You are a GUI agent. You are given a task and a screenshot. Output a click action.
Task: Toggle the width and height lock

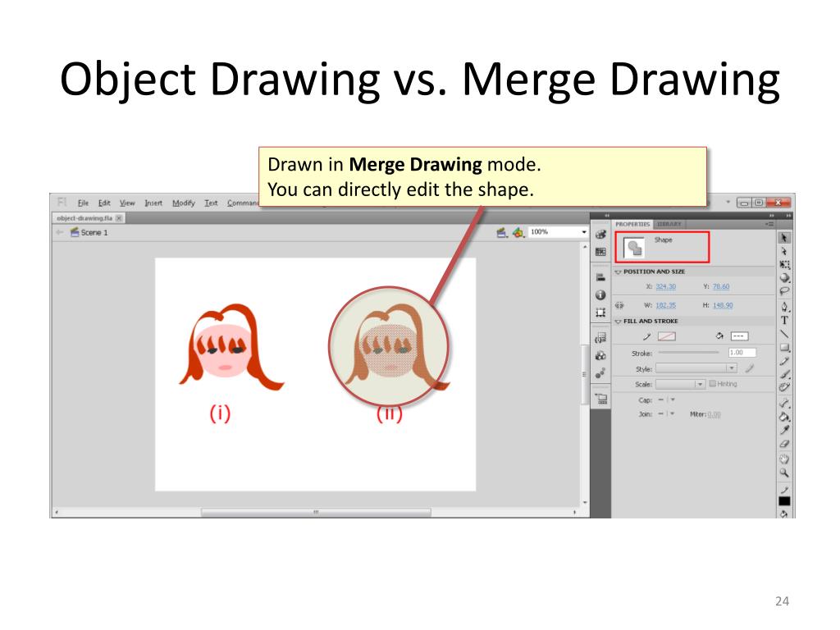click(x=620, y=305)
